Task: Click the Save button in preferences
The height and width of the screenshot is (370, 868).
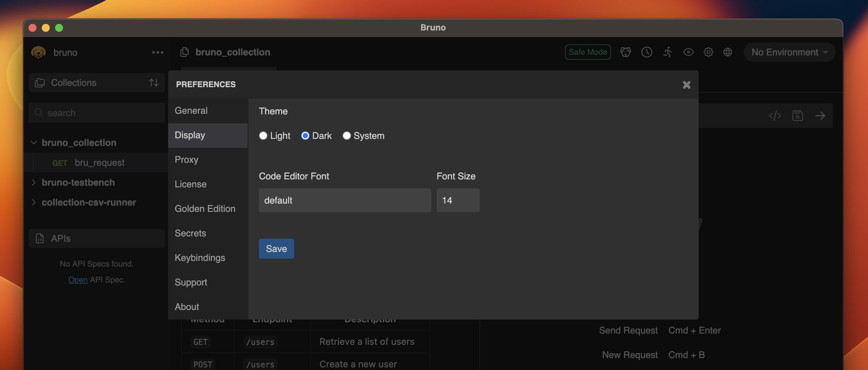Action: pyautogui.click(x=276, y=249)
